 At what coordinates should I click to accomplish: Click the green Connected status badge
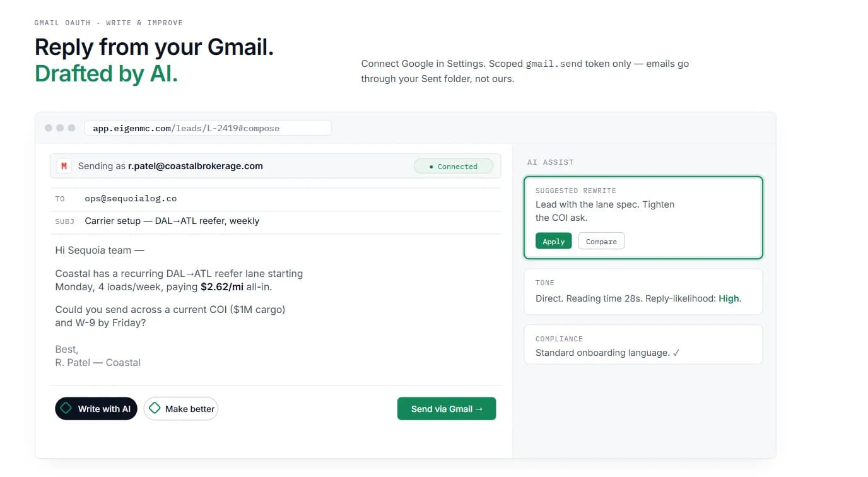pyautogui.click(x=453, y=167)
